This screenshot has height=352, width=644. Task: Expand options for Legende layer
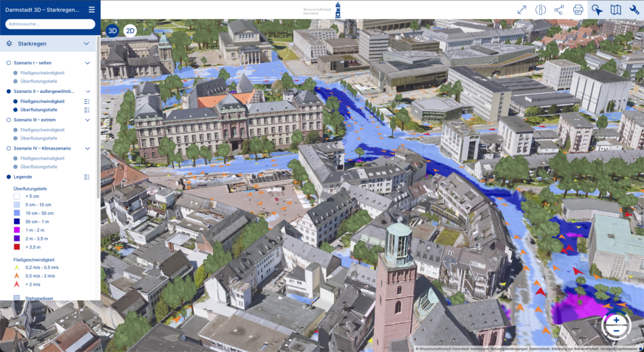click(87, 177)
